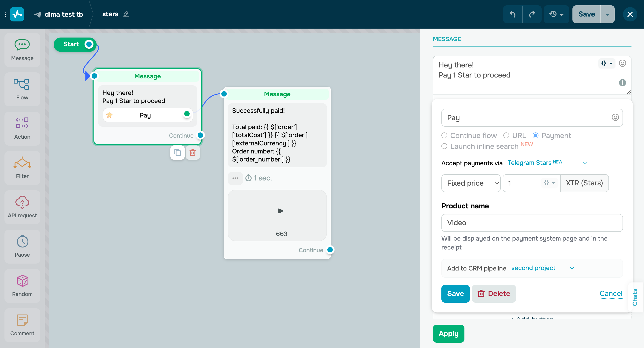Open the Telegram Stars payment provider dropdown
Viewport: 644px width, 348px height.
[535, 163]
